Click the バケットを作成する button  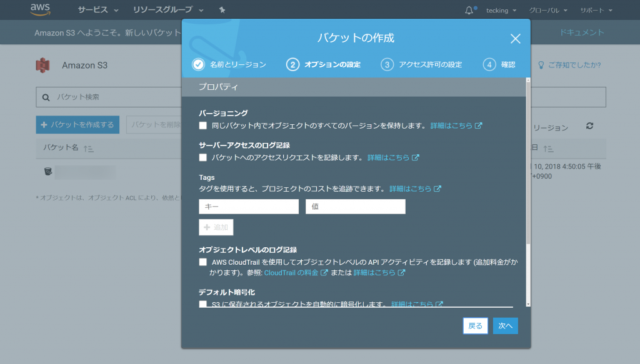(77, 125)
